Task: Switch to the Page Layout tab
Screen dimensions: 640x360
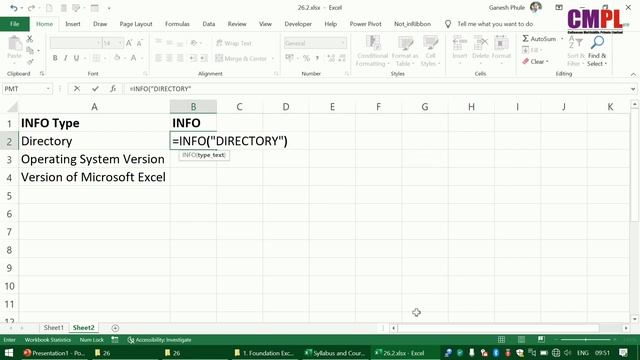Action: [136, 24]
